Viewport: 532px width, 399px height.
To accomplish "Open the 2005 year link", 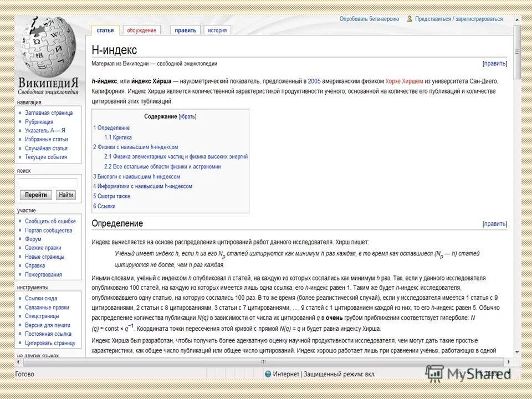I will [x=314, y=81].
